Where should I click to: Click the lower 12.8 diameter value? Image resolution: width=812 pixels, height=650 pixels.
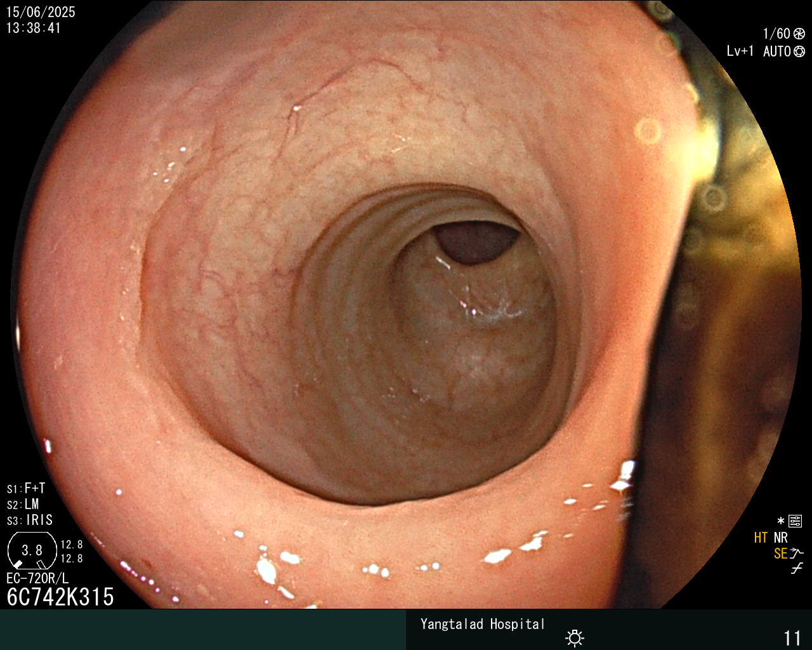point(72,559)
